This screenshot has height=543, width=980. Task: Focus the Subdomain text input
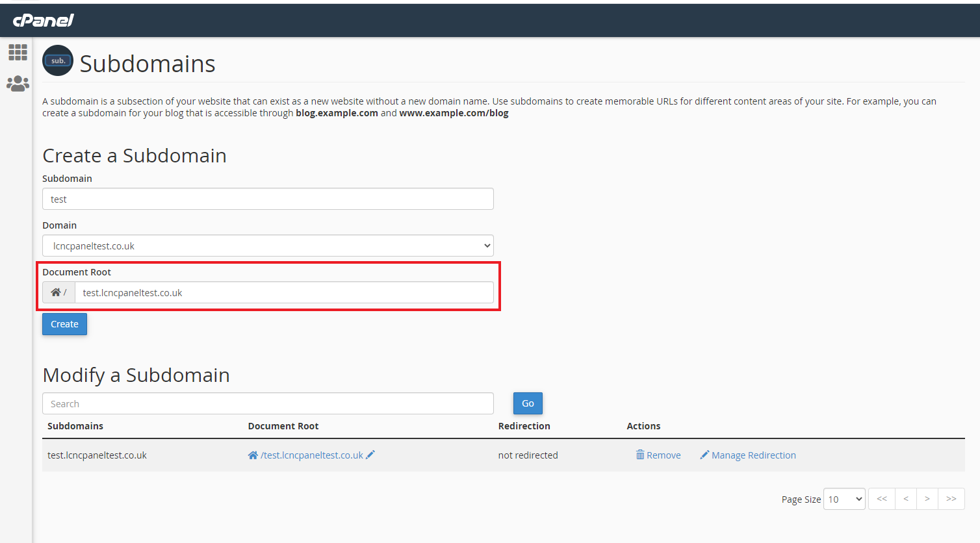click(268, 199)
